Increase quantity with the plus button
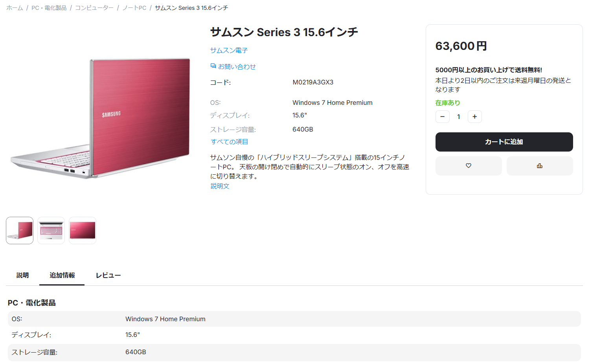This screenshot has width=590, height=364. 474,117
